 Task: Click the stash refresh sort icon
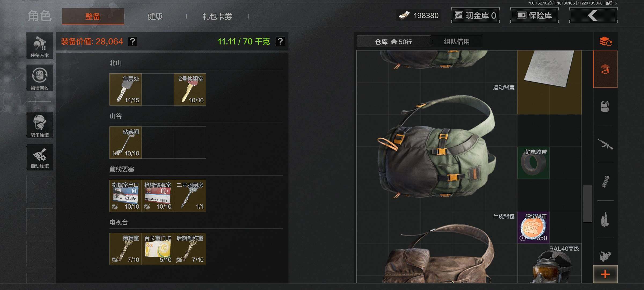[605, 42]
